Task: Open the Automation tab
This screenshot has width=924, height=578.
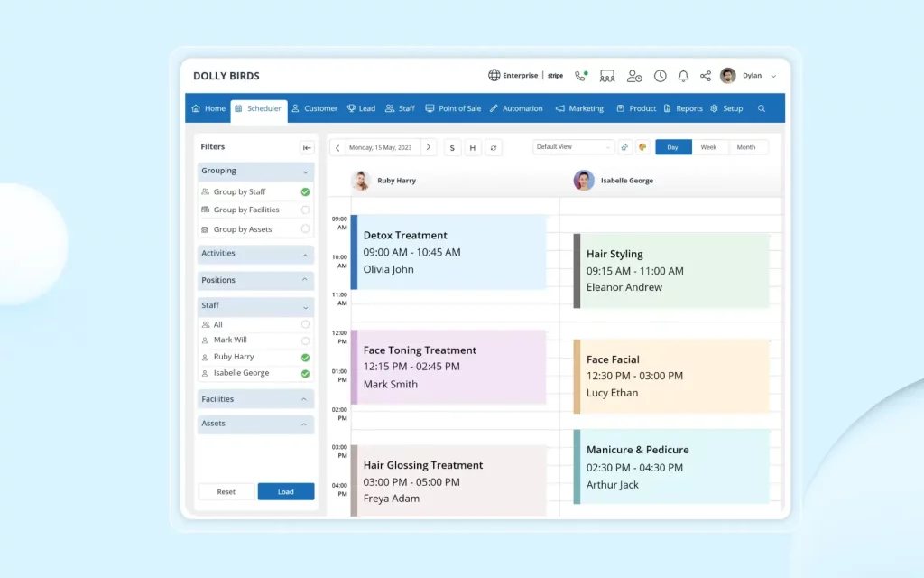Action: coord(516,108)
